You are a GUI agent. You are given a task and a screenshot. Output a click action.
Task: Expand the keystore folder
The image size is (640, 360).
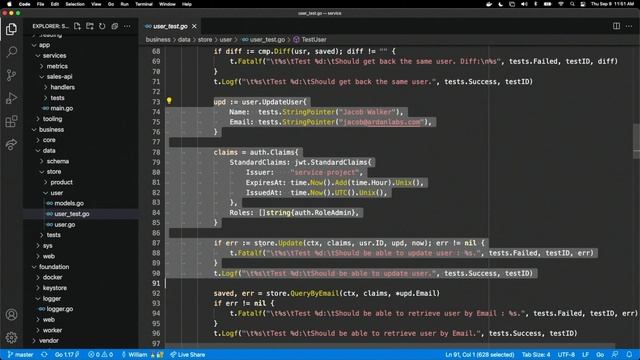pyautogui.click(x=55, y=288)
